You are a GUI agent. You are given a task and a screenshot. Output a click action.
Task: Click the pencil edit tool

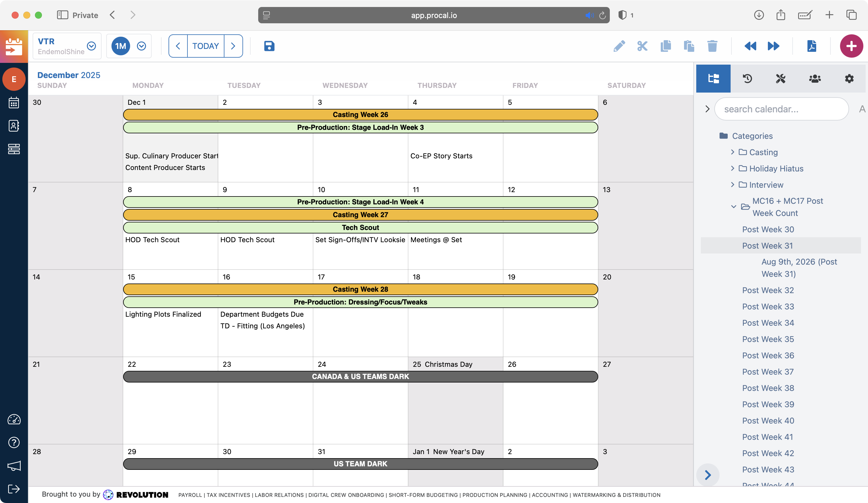619,46
